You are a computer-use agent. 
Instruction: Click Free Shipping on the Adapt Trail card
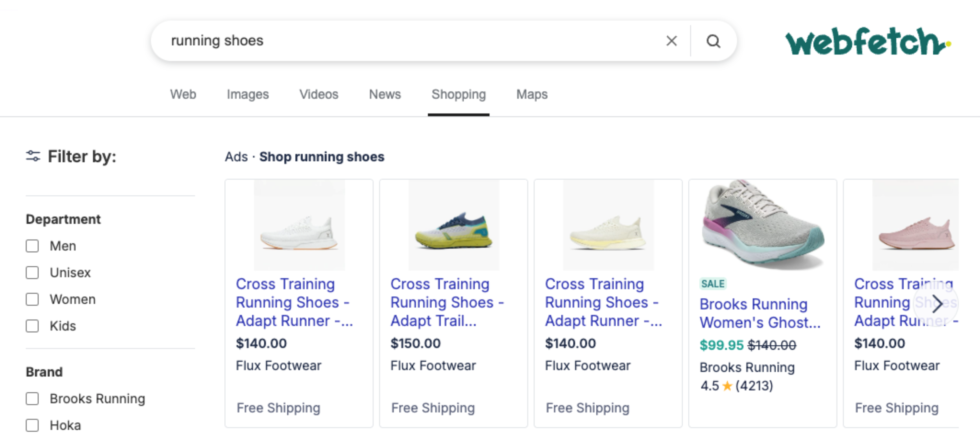pos(433,408)
